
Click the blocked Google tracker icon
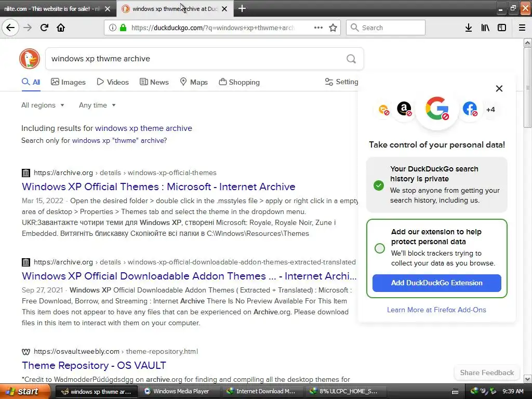pyautogui.click(x=437, y=109)
